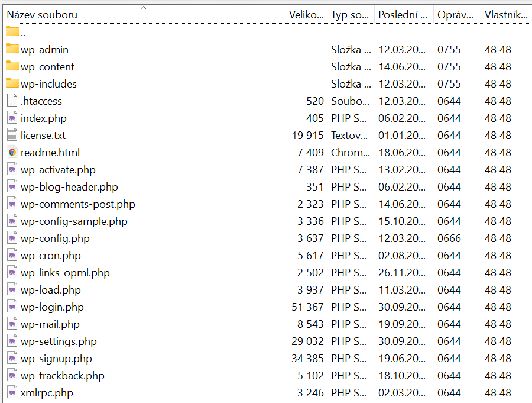Select the wp-cron.php file name
532x403 pixels.
coord(51,256)
